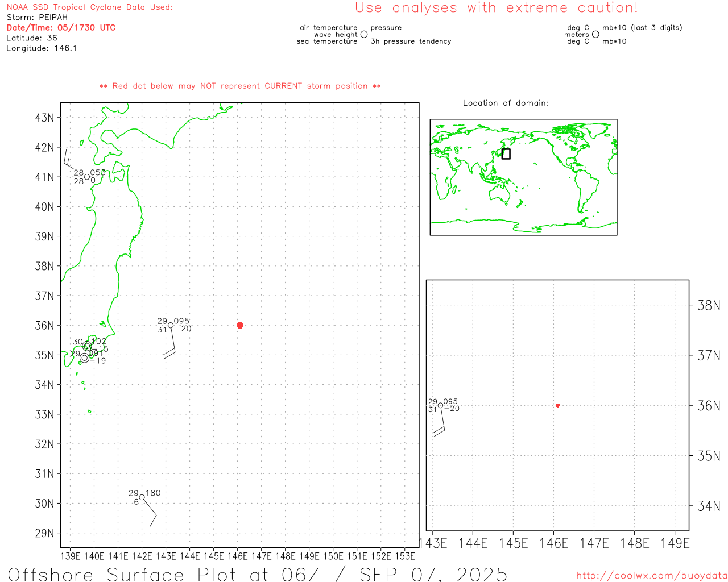
Task: Click the red storm position dot on main map
Action: pyautogui.click(x=239, y=325)
